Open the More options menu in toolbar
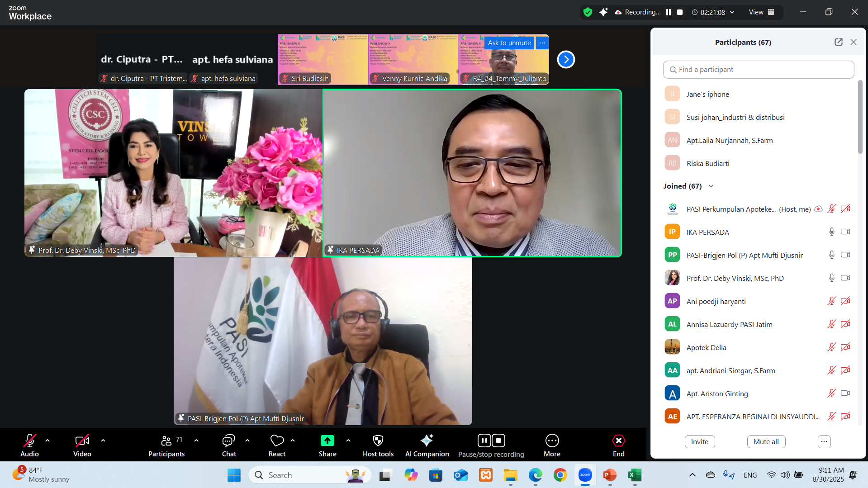Screen dimensions: 868x488 coord(552,441)
